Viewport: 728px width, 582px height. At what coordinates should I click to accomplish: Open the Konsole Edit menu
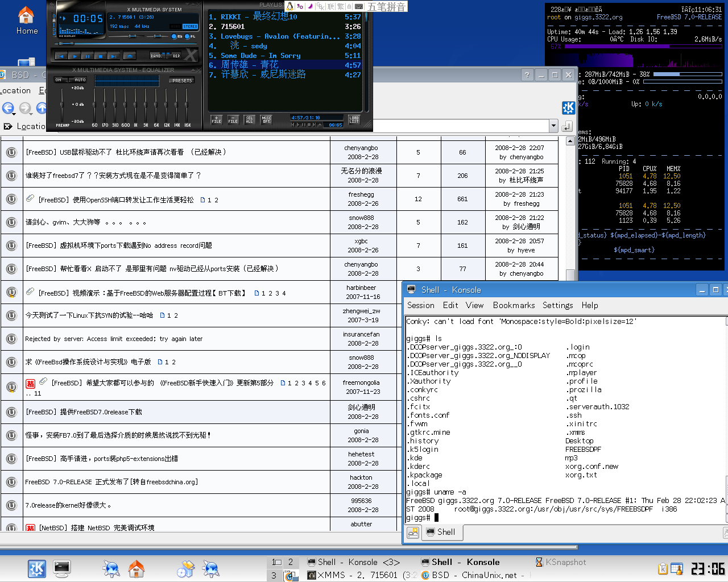click(x=450, y=305)
